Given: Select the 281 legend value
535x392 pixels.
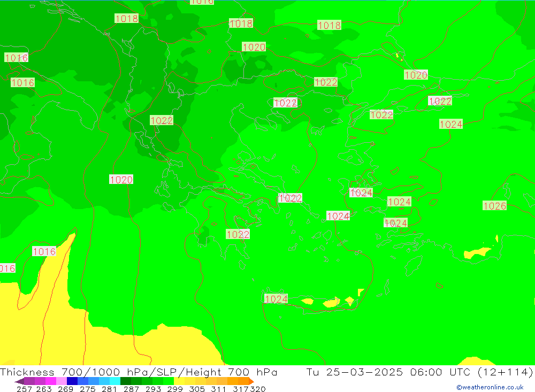Looking at the screenshot, I should coord(109,389).
